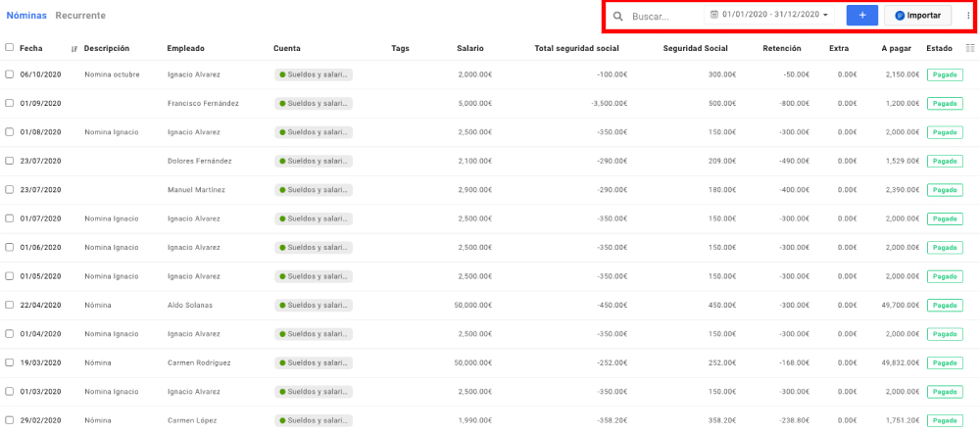Click the Pagado status for 06/10/2020

point(945,74)
